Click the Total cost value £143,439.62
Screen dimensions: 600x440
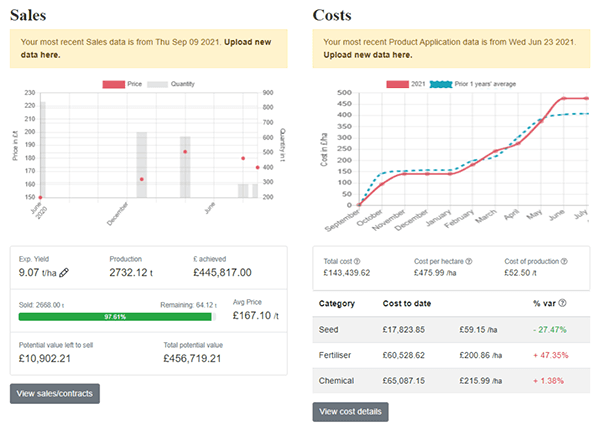point(347,273)
